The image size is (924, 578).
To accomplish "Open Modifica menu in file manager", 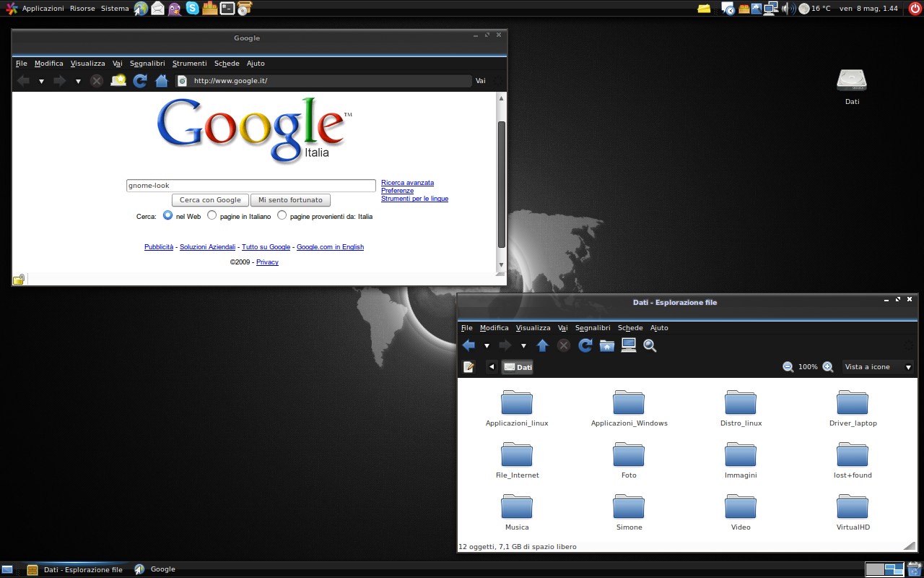I will [494, 328].
